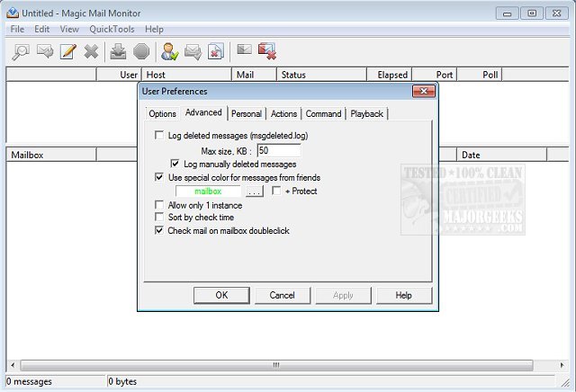Open the Help menu
The image size is (576, 392).
tap(154, 30)
